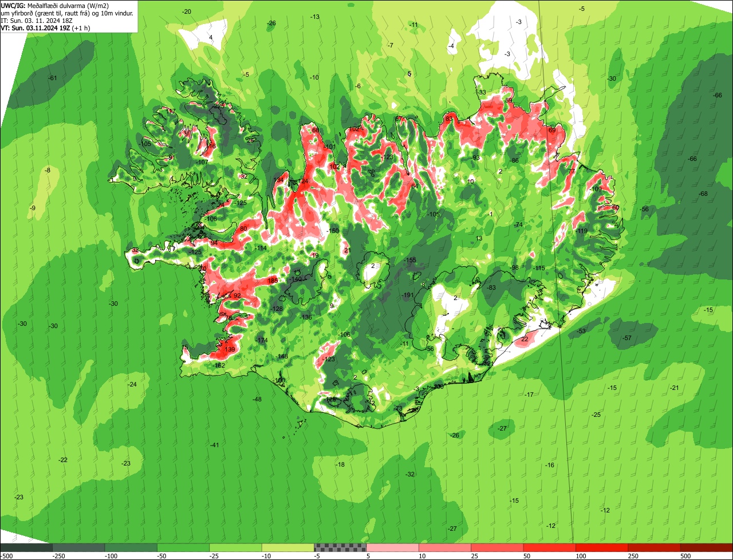Click the '500' legend label
The height and width of the screenshot is (560, 733).
tap(685, 557)
